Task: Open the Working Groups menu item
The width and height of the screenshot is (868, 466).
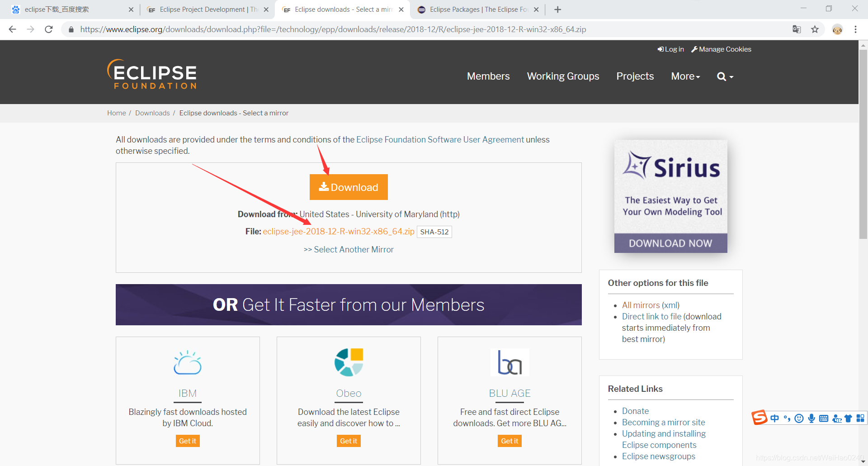Action: (x=563, y=76)
